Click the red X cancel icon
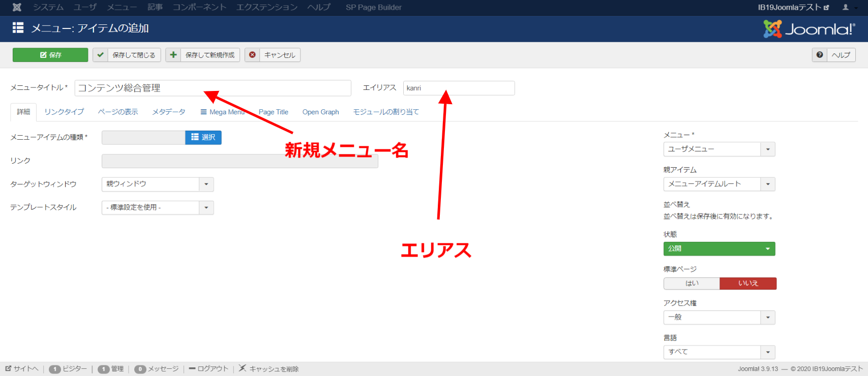The height and width of the screenshot is (376, 868). coord(252,55)
